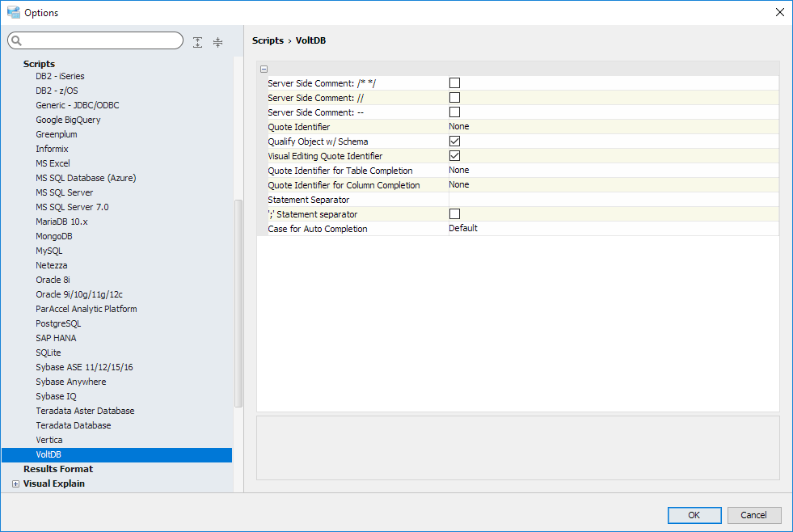793x532 pixels.
Task: Enable Server Side Comment /* */ checkbox
Action: point(454,83)
